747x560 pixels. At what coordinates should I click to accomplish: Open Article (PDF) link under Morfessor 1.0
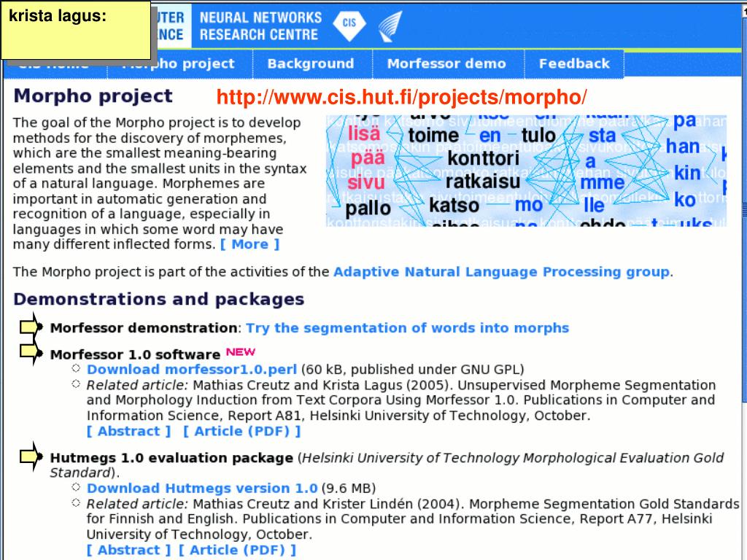click(242, 432)
